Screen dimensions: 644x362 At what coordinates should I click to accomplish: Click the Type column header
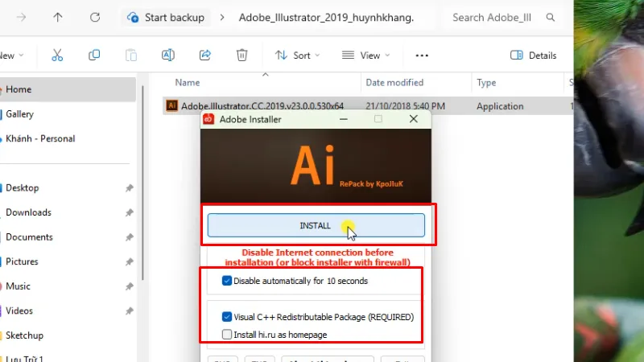tap(486, 83)
